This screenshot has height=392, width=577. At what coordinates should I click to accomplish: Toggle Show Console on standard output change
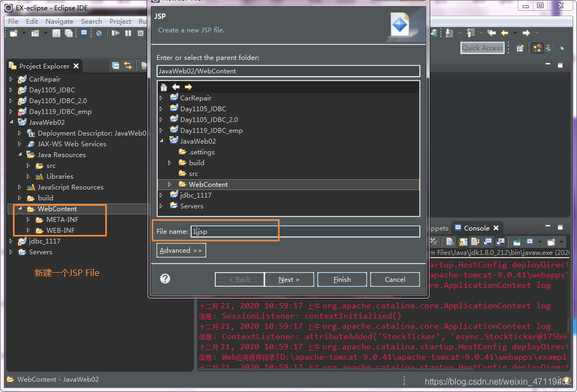(487, 242)
